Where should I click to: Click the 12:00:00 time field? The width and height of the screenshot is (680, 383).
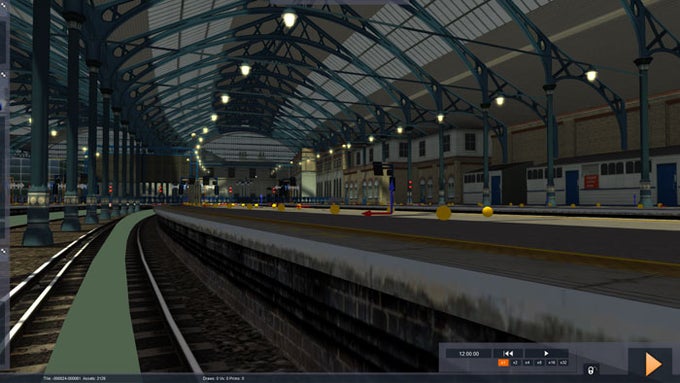[x=469, y=354]
